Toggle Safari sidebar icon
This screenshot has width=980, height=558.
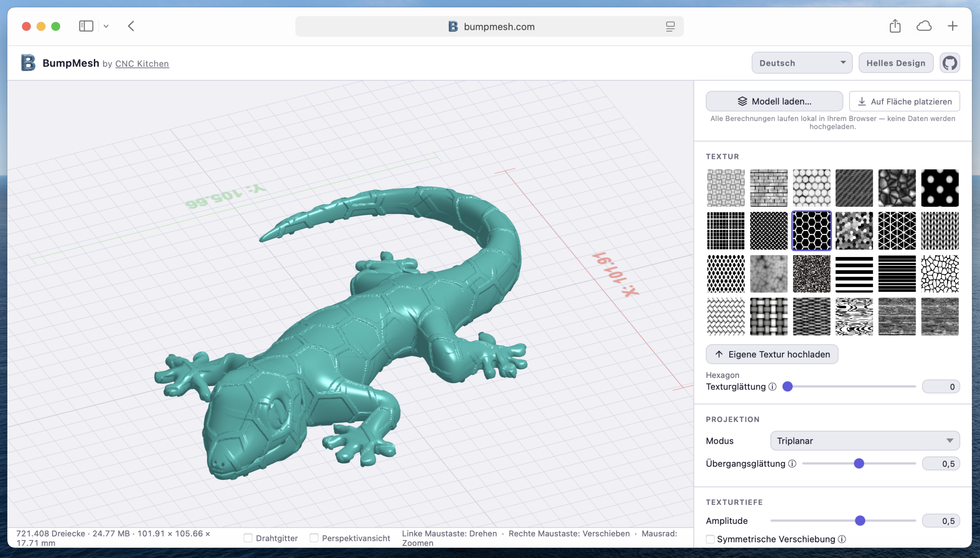[86, 26]
